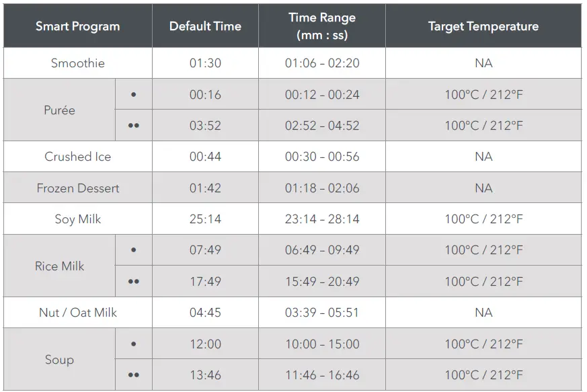Click the single-dot icon for Soup
587x392 pixels.
(x=133, y=344)
